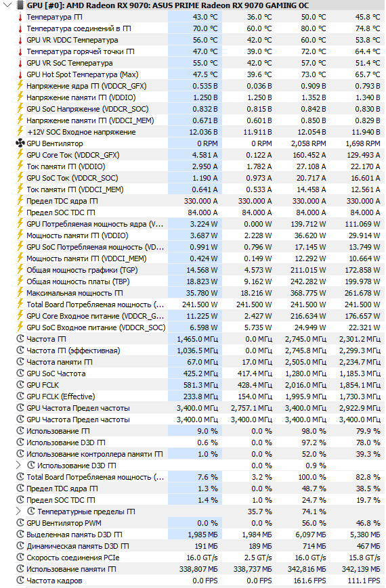Image resolution: width=386 pixels, height=588 pixels.
Task: Select the Температура горячей точки ГП label
Action: click(81, 51)
